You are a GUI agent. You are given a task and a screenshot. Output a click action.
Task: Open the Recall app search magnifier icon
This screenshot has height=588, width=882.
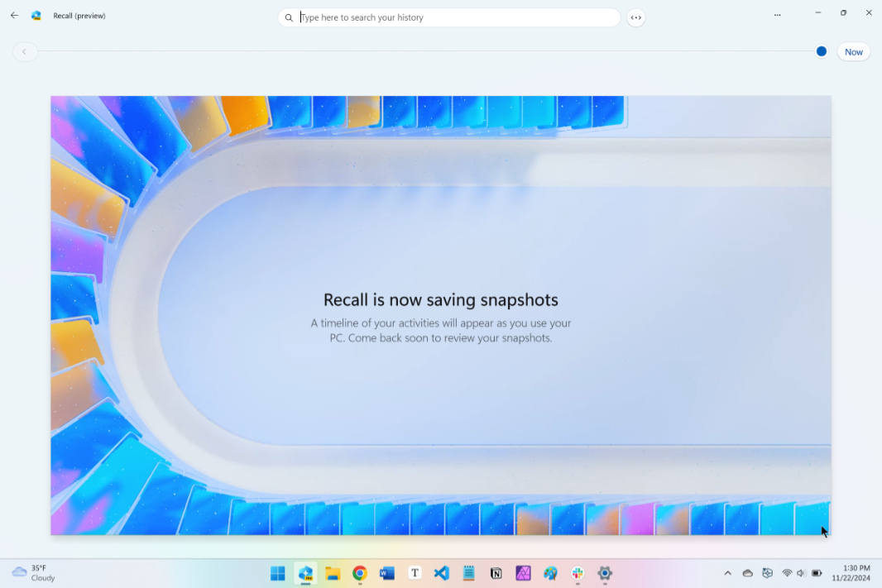(288, 17)
